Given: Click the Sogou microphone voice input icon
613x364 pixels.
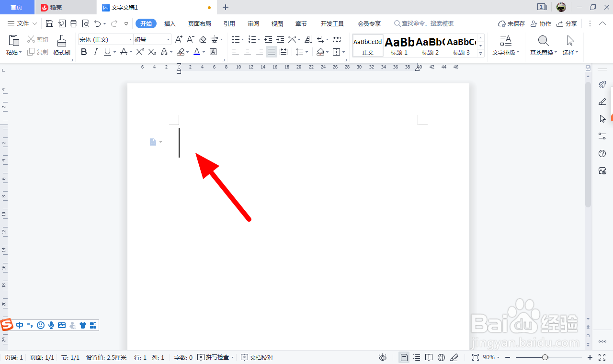Looking at the screenshot, I should [51, 325].
